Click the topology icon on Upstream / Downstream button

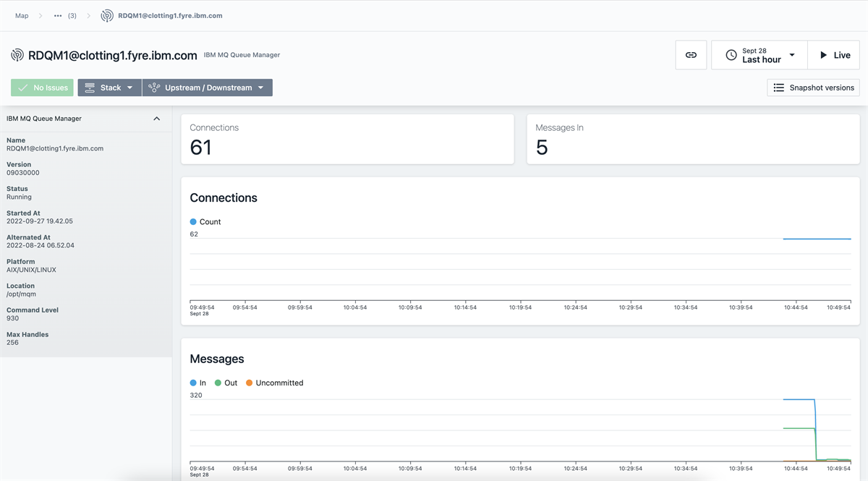pos(153,87)
